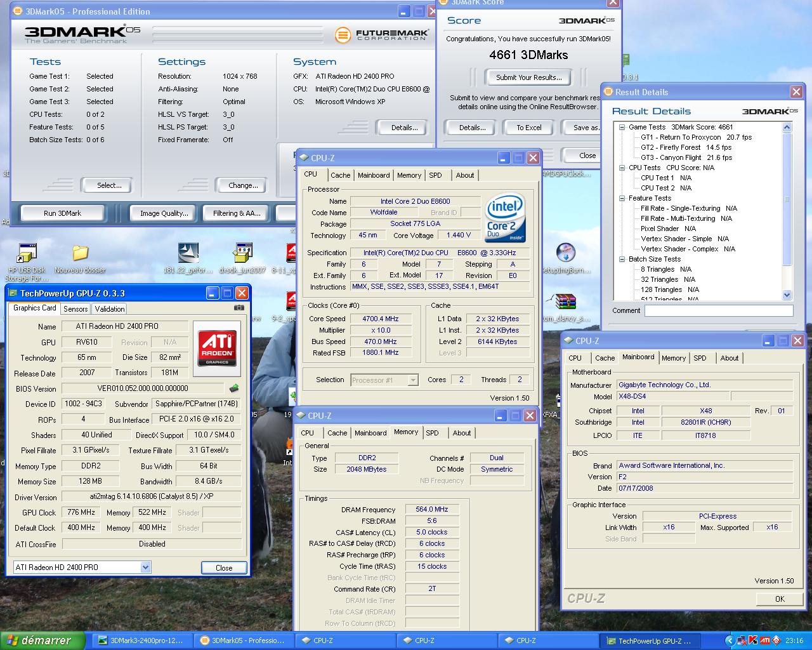This screenshot has height=650, width=812.
Task: Switch to 3DMark3-2400pro taskbar item
Action: 142,640
